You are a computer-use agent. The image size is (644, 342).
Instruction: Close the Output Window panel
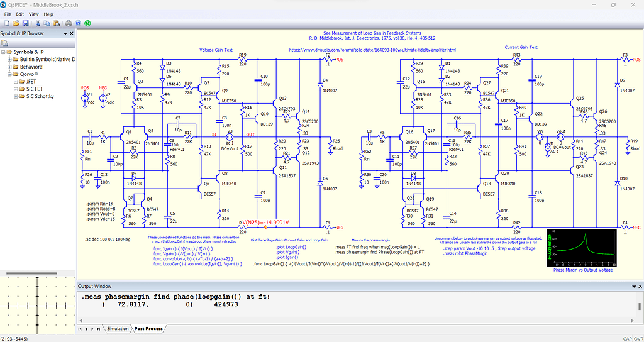point(641,286)
